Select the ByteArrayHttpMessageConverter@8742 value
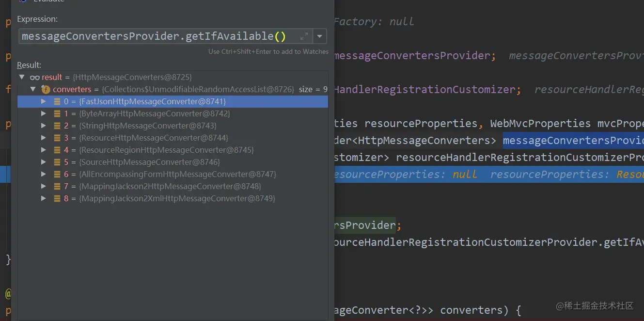Screen dimensions: 644x321 click(154, 113)
